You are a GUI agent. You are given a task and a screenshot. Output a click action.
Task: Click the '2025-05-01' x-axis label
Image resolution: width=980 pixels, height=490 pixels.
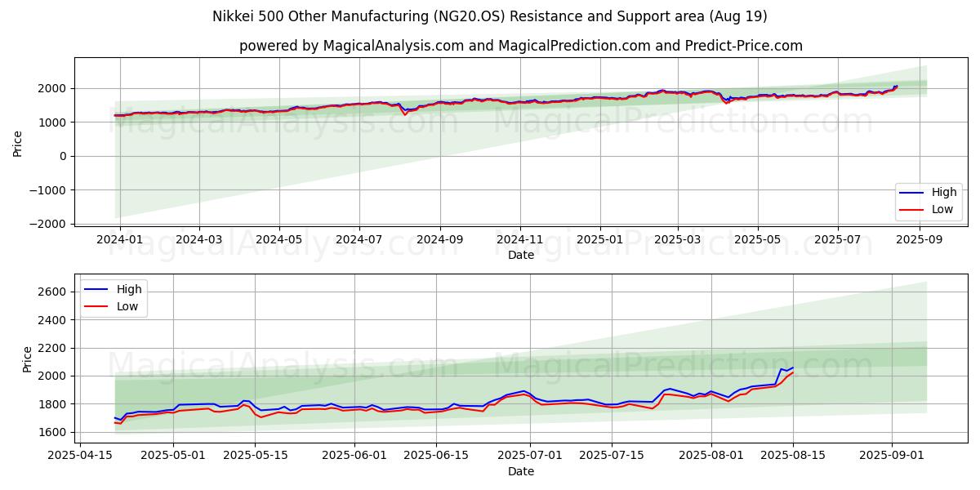(172, 456)
